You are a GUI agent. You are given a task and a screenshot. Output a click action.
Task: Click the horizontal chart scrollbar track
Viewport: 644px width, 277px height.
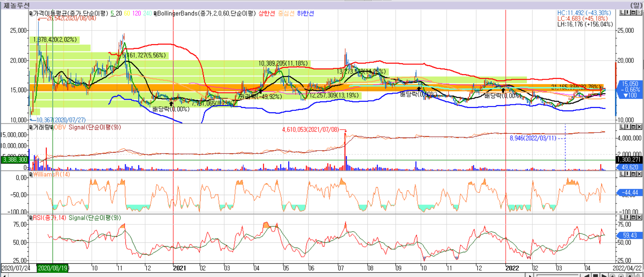pyautogui.click(x=558, y=275)
